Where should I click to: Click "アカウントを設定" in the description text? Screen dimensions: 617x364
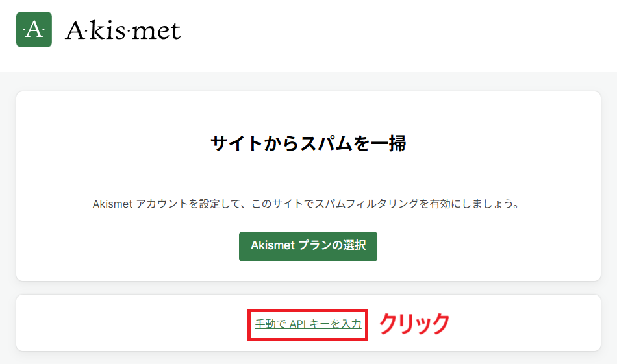(174, 204)
